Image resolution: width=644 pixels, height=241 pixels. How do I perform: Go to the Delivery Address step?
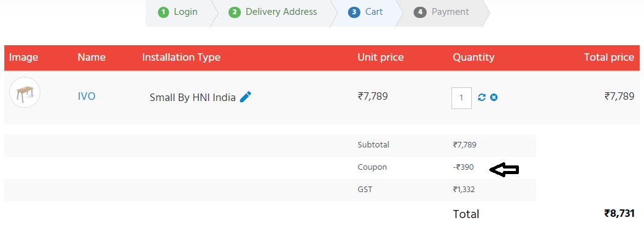(272, 13)
